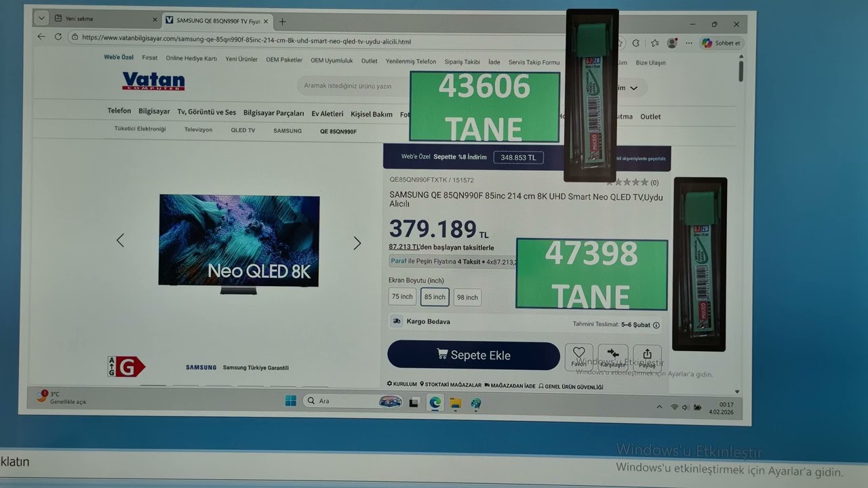
Task: Go to QLED TV breadcrumb
Action: (x=243, y=130)
